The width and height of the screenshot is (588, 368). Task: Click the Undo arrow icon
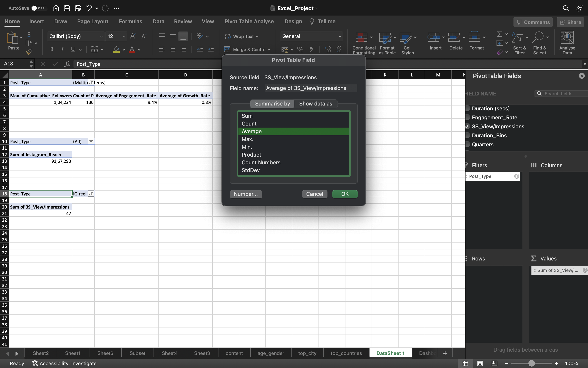[x=89, y=8]
